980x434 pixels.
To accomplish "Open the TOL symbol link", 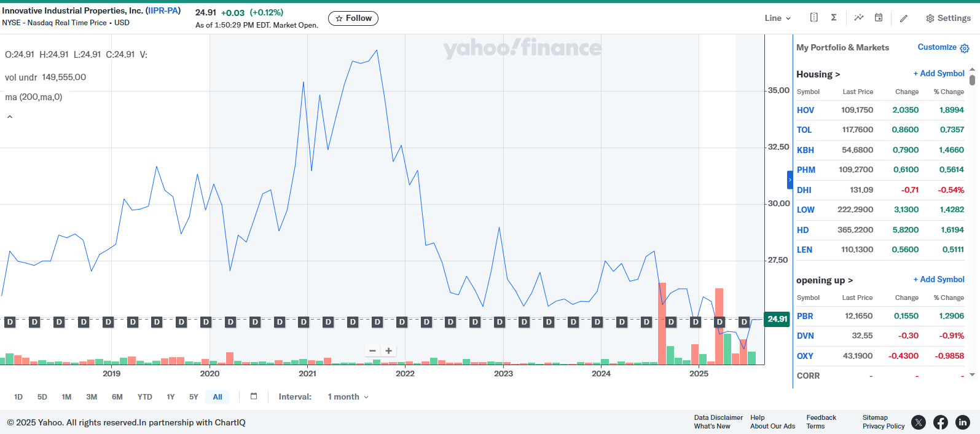I will pos(804,130).
